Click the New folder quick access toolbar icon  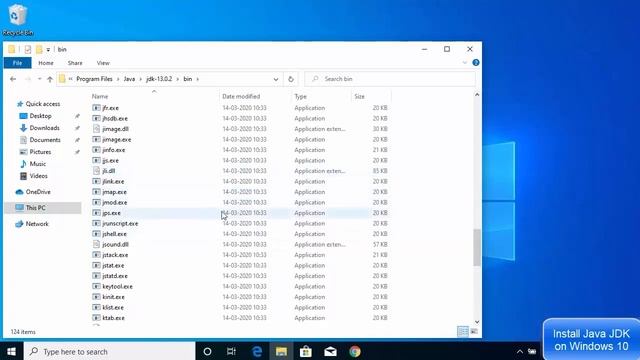click(x=39, y=49)
